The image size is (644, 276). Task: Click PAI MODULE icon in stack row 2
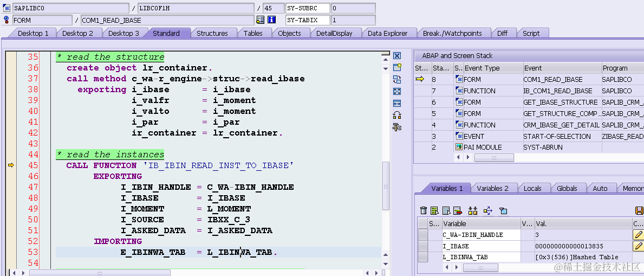point(459,147)
